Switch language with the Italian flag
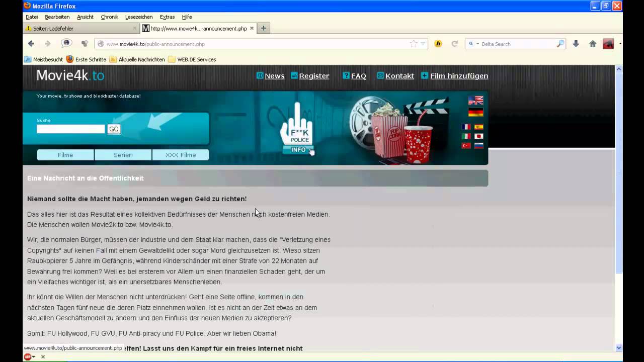Image resolution: width=644 pixels, height=362 pixels. [466, 136]
